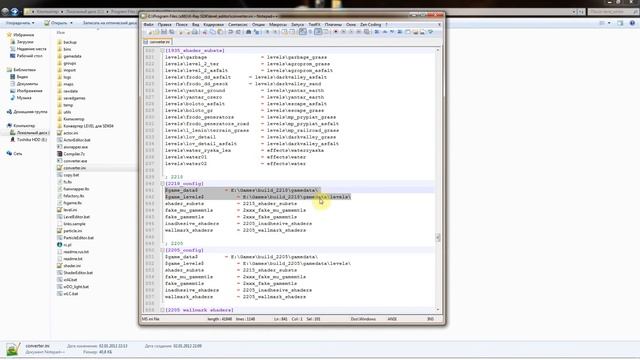Click the Copy toolbar icon
This screenshot has width=640, height=360.
click(213, 32)
